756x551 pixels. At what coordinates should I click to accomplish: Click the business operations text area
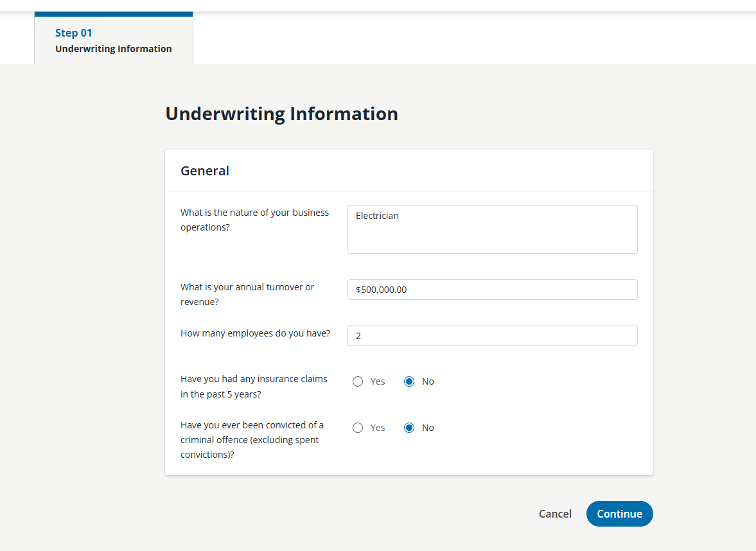point(492,236)
